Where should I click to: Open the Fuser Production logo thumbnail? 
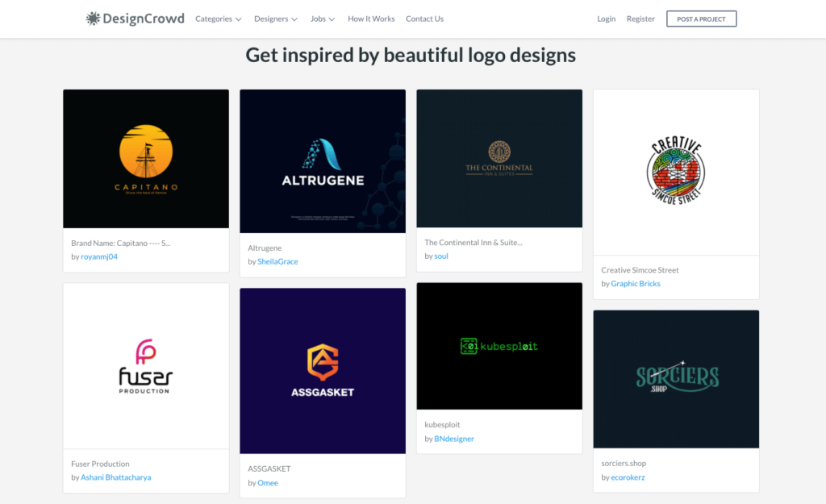click(x=146, y=366)
